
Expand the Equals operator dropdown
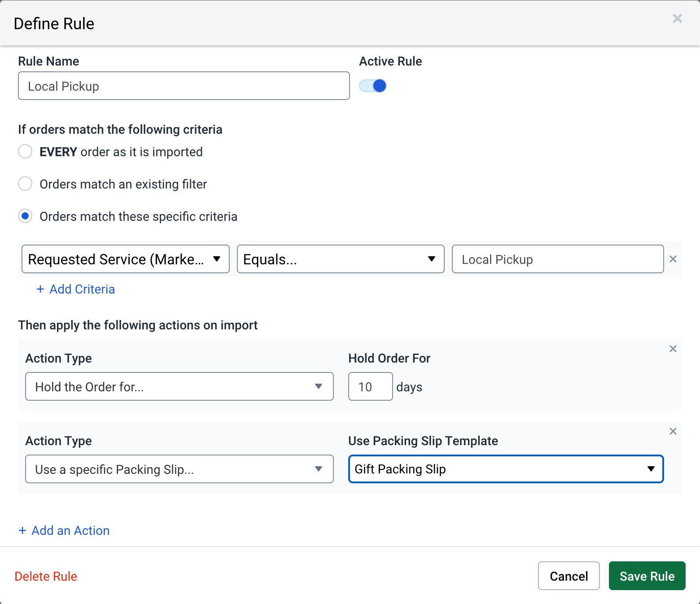[x=340, y=259]
